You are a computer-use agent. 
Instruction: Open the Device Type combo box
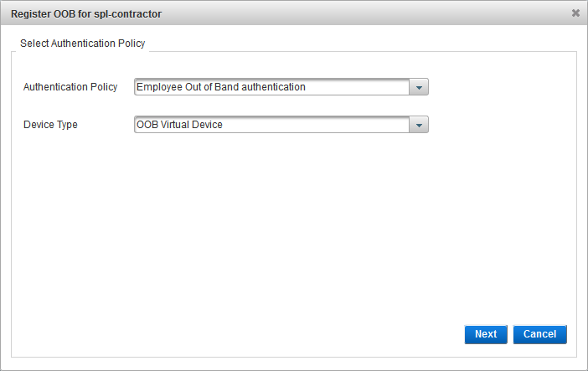281,125
